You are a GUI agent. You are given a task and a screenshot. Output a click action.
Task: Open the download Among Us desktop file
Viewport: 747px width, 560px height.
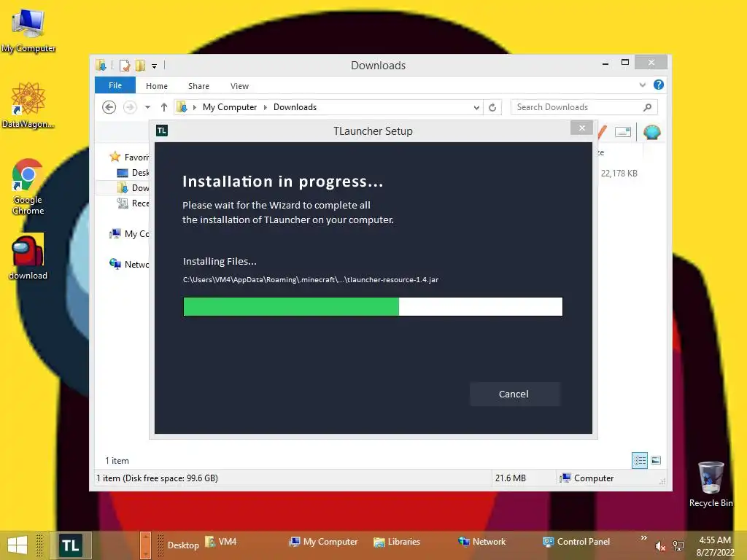point(28,257)
